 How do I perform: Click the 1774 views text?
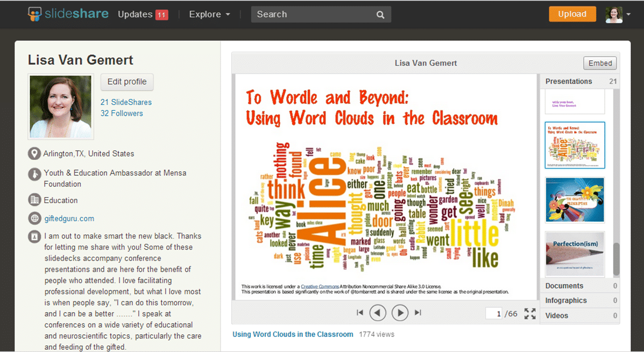click(377, 334)
